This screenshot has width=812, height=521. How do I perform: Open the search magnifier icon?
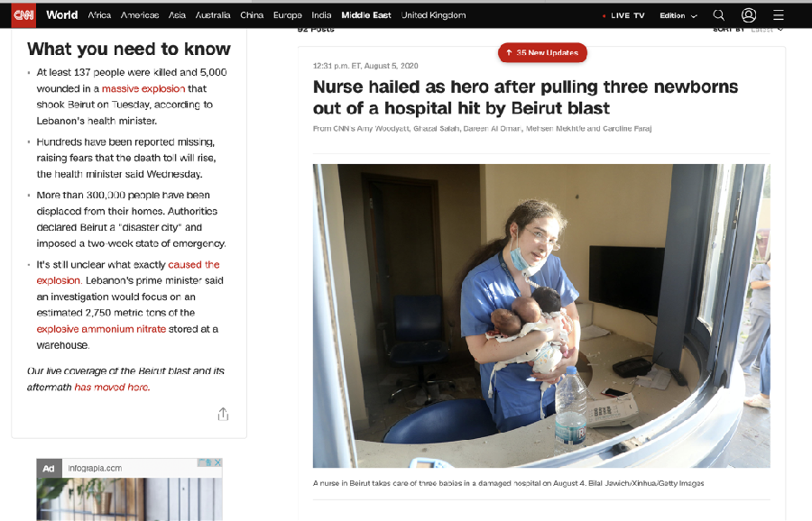pyautogui.click(x=719, y=15)
